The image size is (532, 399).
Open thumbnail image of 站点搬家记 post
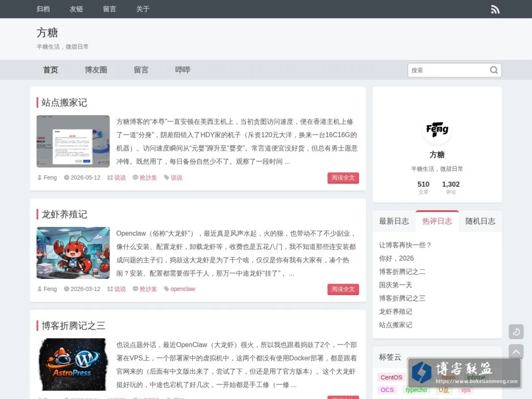(73, 141)
